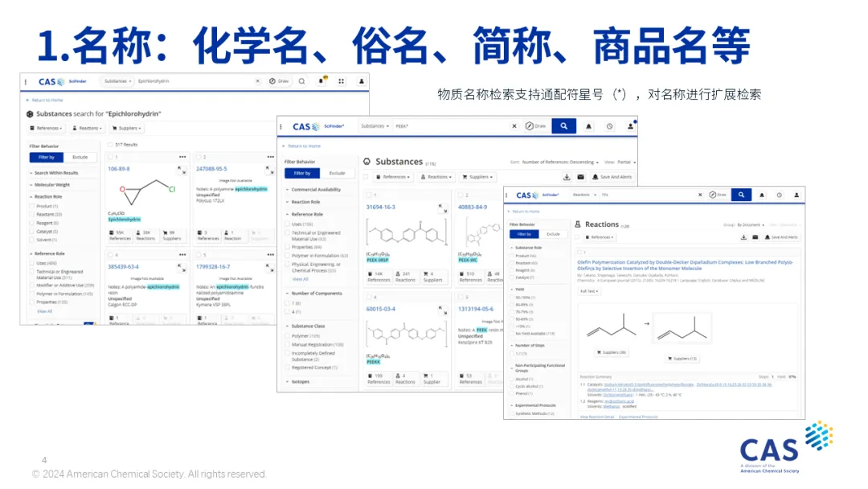The height and width of the screenshot is (489, 868).
Task: Click the PEEK* search input field
Action: [x=451, y=126]
